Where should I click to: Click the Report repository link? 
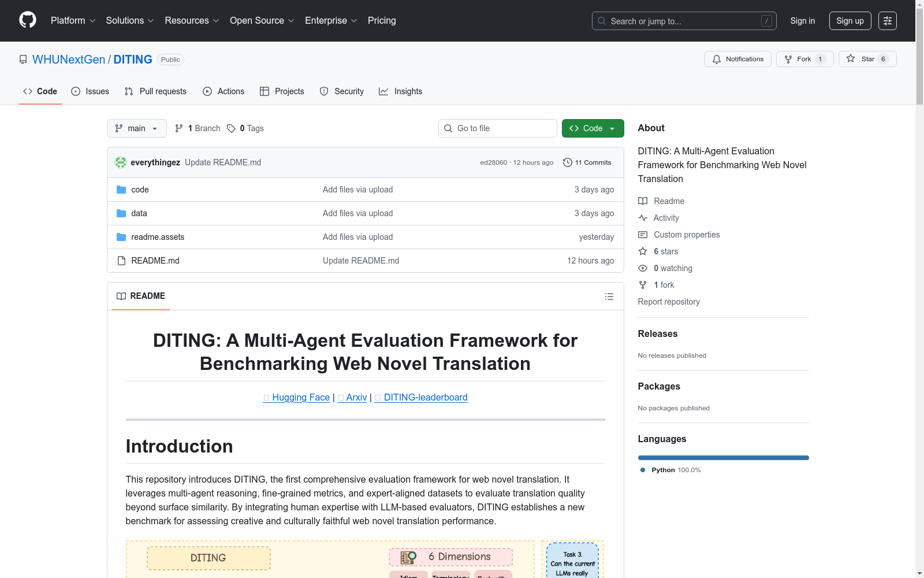tap(669, 302)
